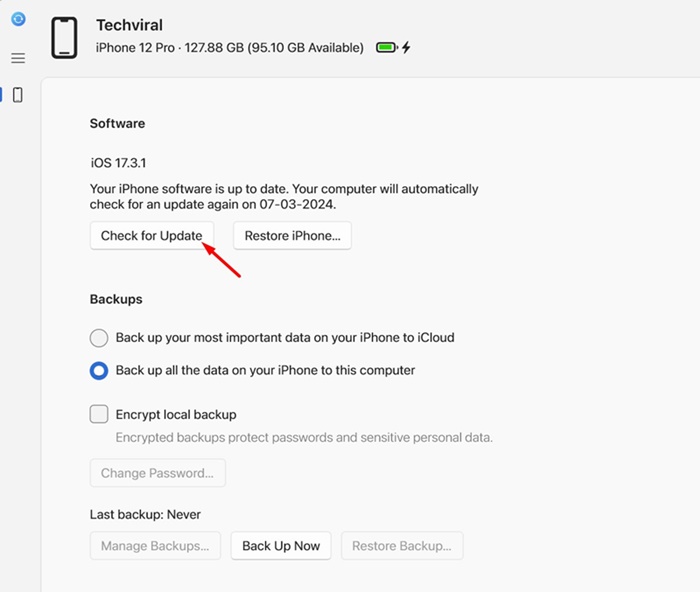Enable the Encrypt local backup checkbox

(x=99, y=414)
